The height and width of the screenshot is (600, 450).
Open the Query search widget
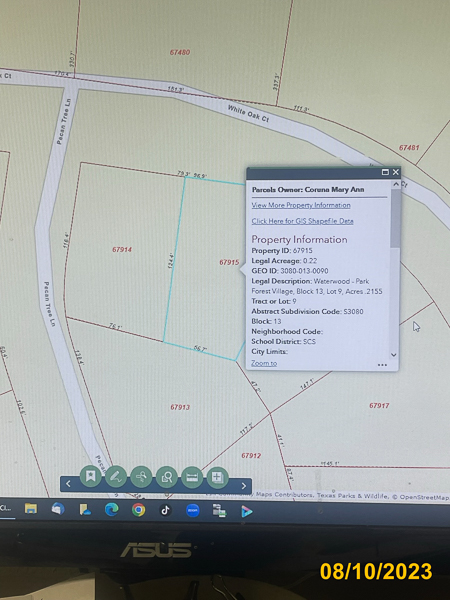[x=141, y=477]
